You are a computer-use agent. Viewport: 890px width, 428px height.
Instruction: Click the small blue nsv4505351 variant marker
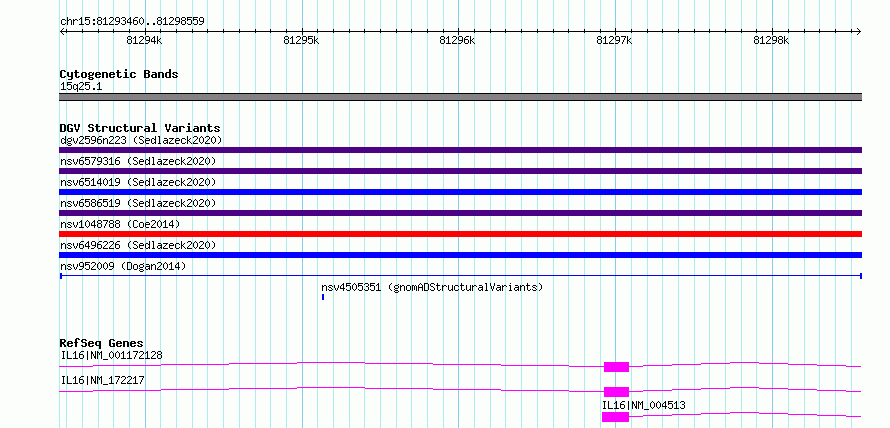point(322,297)
